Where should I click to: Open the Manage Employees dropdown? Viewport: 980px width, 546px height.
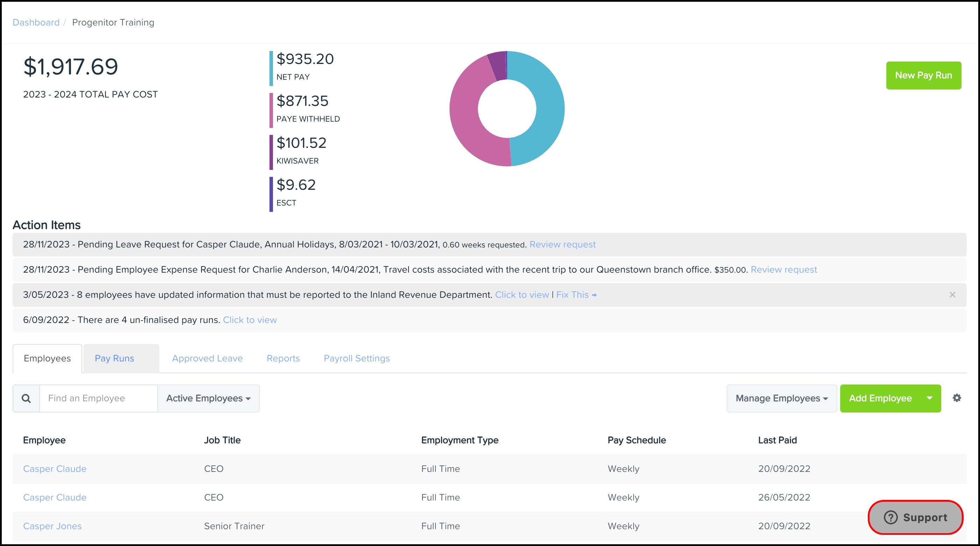click(781, 398)
